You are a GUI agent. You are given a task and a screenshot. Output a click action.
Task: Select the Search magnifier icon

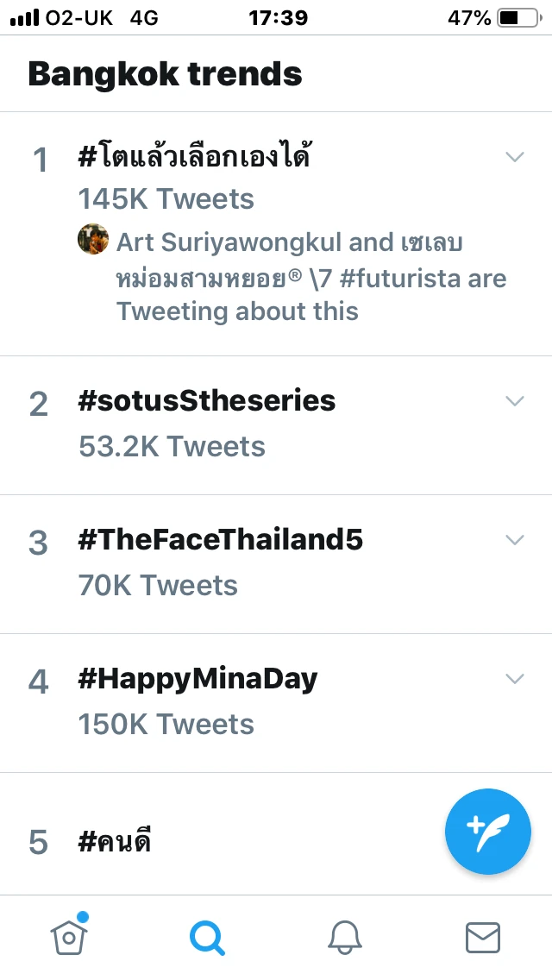207,937
